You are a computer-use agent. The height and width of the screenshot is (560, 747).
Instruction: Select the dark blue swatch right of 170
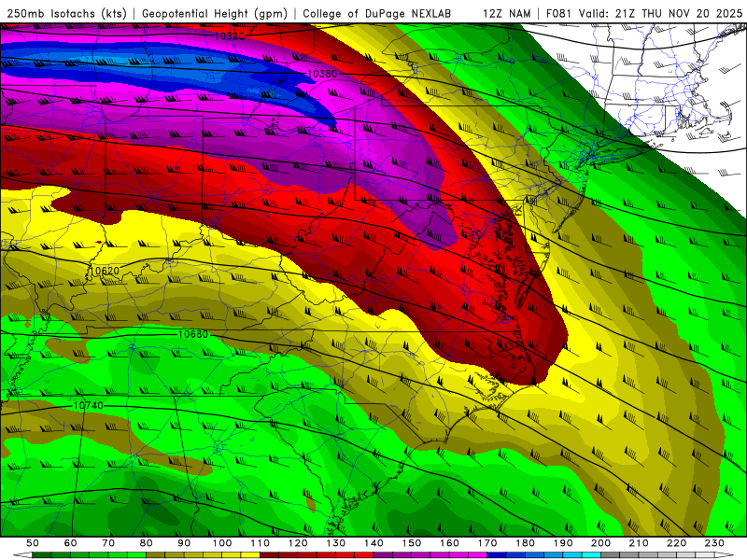tap(497, 555)
